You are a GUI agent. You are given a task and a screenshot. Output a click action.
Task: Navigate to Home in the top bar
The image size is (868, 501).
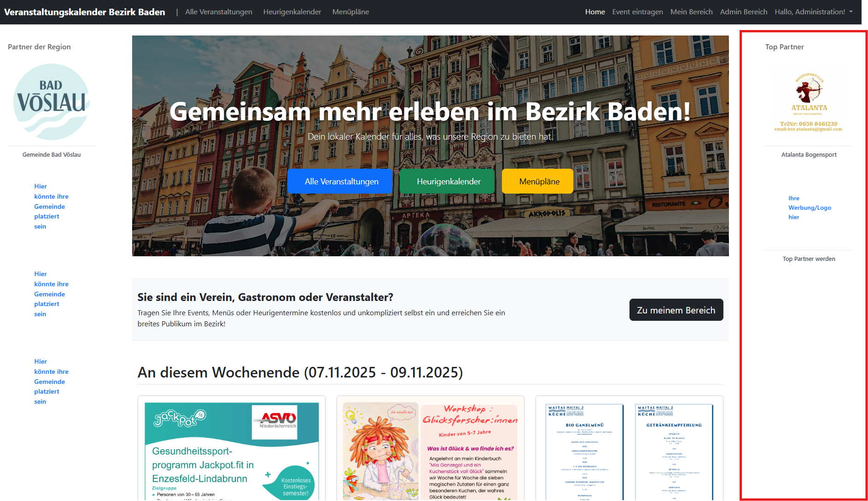[595, 12]
